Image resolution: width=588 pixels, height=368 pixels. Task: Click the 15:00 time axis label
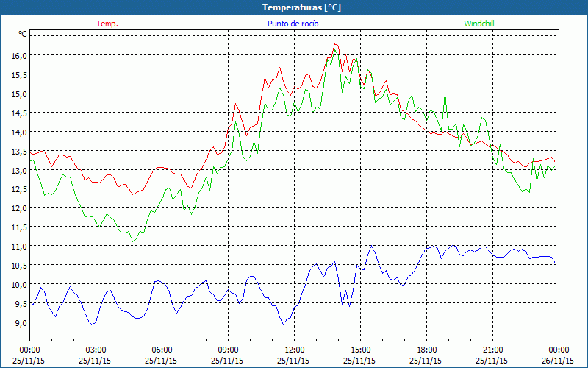(360, 350)
